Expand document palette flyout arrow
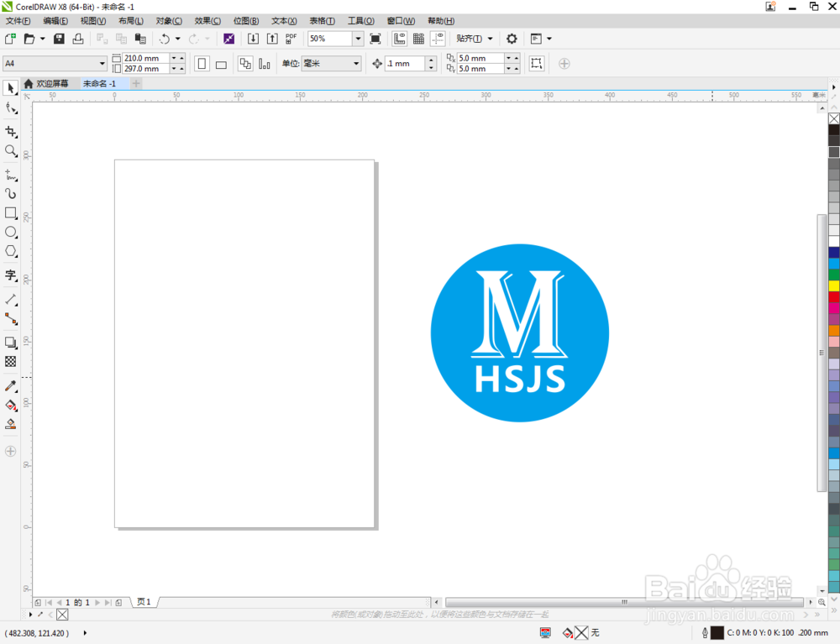Image resolution: width=840 pixels, height=644 pixels. pyautogui.click(x=30, y=614)
